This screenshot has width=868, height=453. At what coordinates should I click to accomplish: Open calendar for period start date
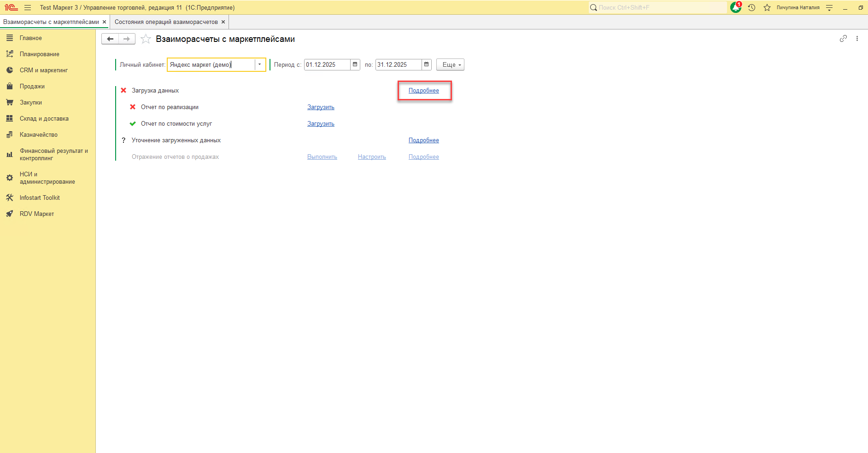(x=355, y=65)
